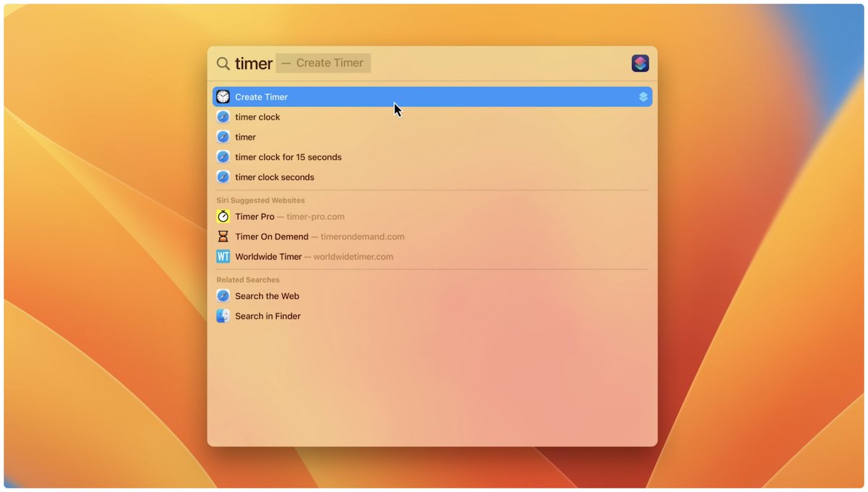The height and width of the screenshot is (492, 868).
Task: Click the timerondemand.com address text
Action: pos(362,237)
